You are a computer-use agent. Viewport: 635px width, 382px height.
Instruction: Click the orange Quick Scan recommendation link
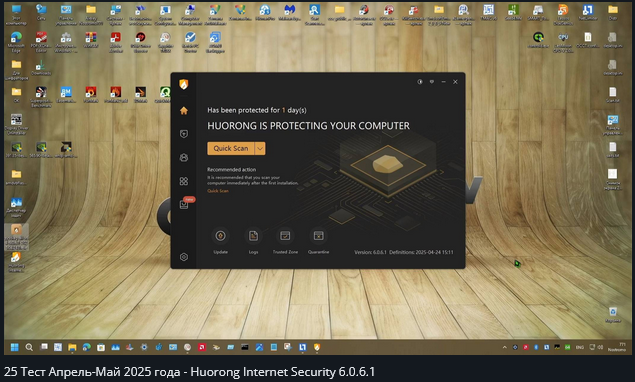click(218, 191)
